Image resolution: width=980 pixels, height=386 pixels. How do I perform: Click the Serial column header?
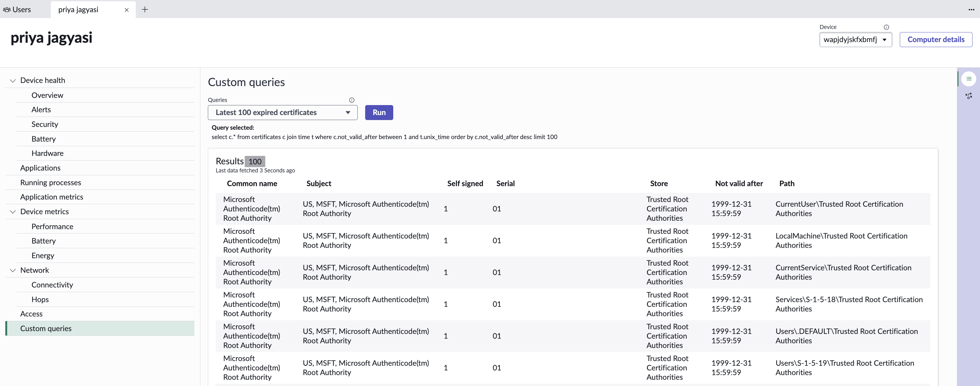coord(505,184)
